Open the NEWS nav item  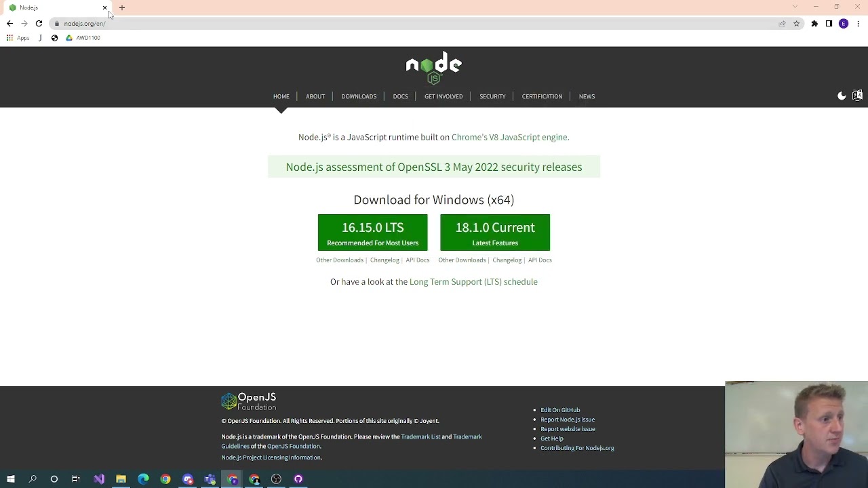(x=587, y=96)
